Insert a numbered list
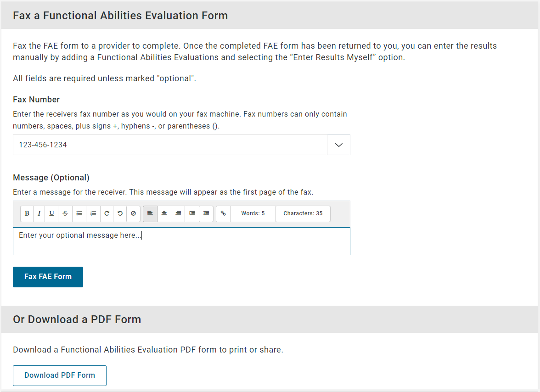This screenshot has height=392, width=540. click(x=93, y=213)
